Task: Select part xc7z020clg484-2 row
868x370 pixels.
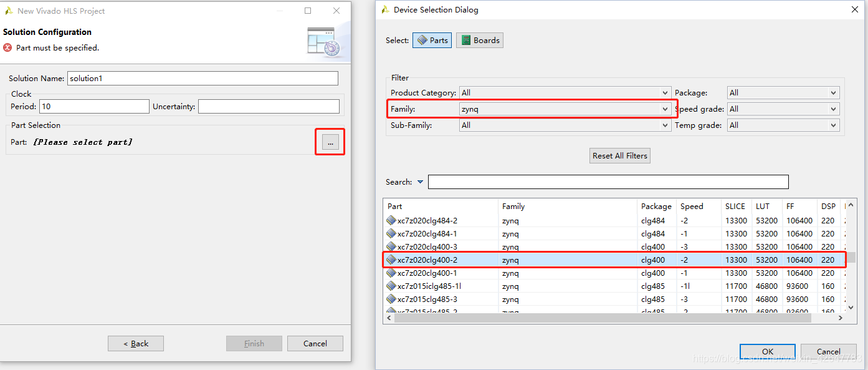Action: click(614, 220)
